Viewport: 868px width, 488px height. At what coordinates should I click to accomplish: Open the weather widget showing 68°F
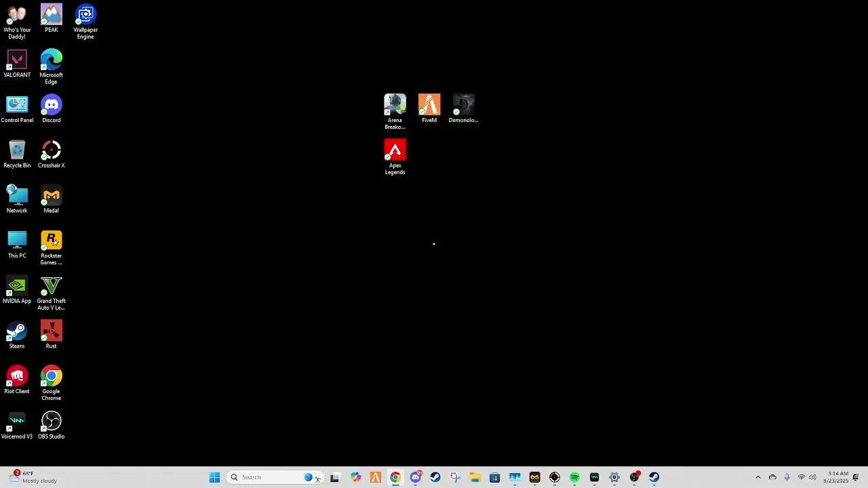[x=33, y=477]
